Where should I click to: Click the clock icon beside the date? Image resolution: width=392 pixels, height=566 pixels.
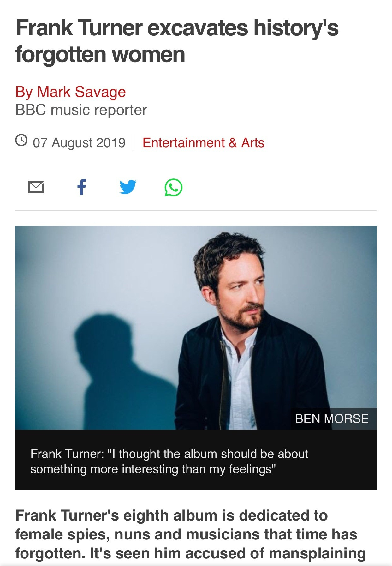click(21, 140)
